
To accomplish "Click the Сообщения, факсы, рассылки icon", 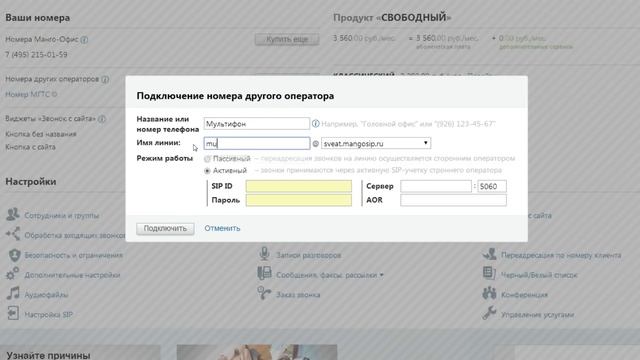I will 264,273.
